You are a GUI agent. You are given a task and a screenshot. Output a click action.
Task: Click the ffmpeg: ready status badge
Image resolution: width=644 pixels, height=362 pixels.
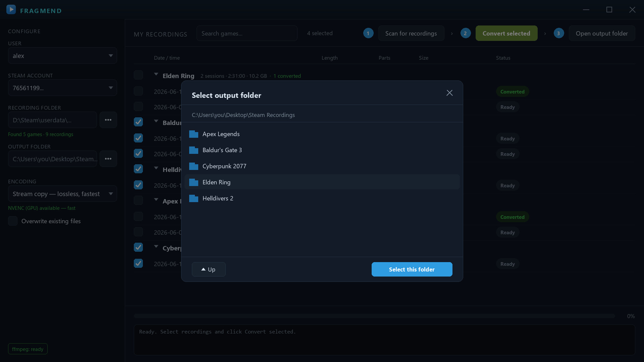tap(28, 349)
